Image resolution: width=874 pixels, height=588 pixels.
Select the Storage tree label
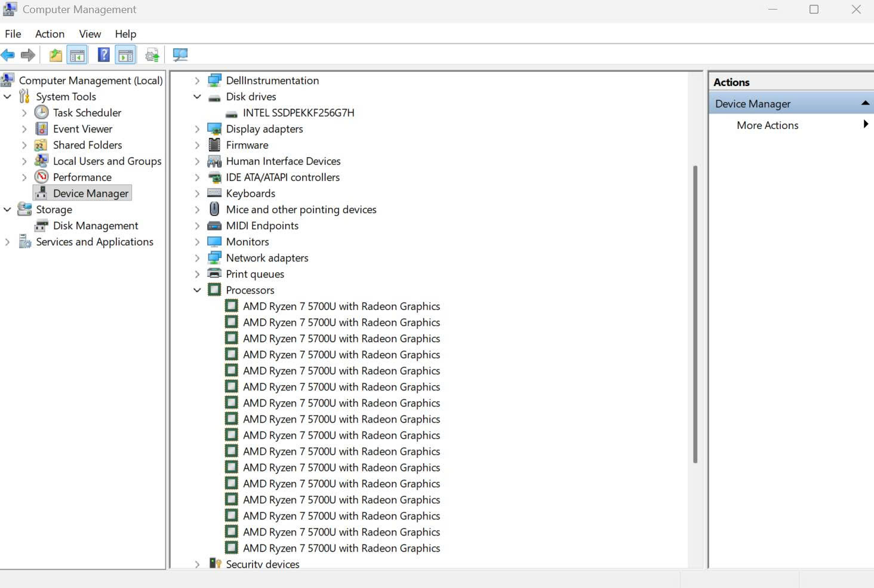[54, 210]
